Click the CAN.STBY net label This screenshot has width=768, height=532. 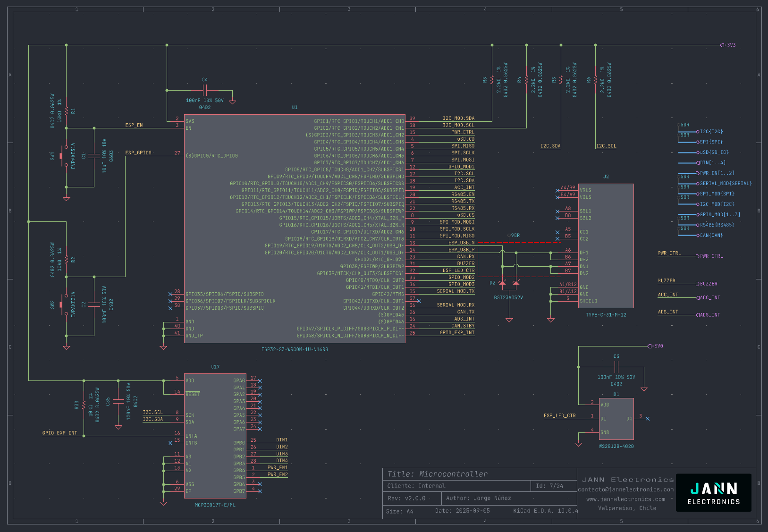[463, 326]
